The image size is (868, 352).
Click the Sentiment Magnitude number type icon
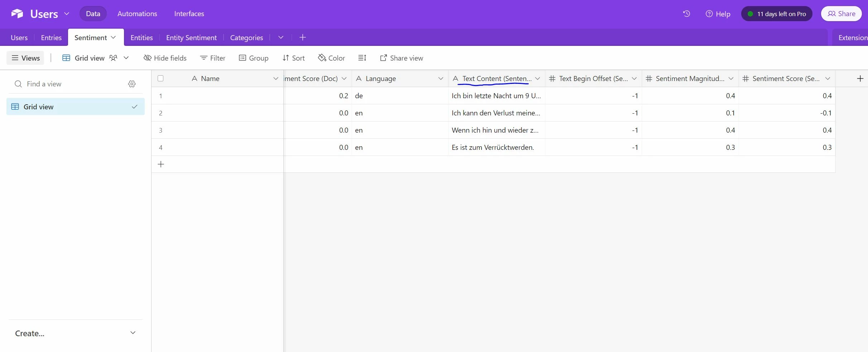649,79
